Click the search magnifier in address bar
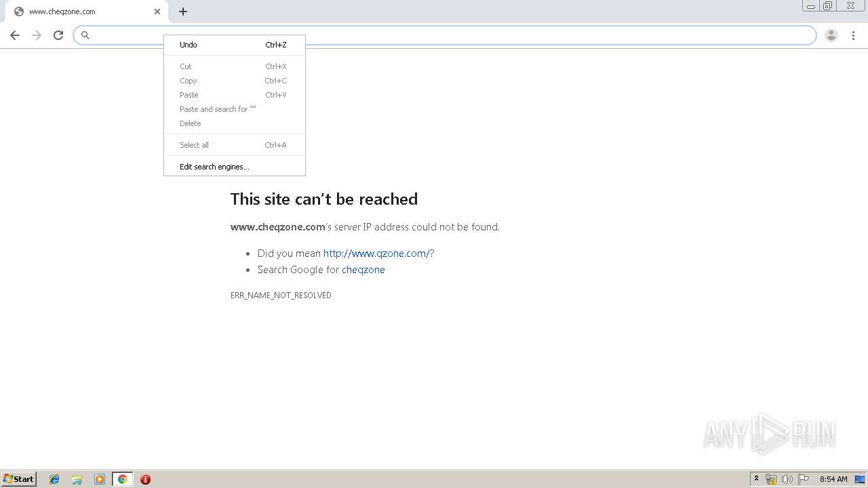The width and height of the screenshot is (868, 488). point(85,35)
